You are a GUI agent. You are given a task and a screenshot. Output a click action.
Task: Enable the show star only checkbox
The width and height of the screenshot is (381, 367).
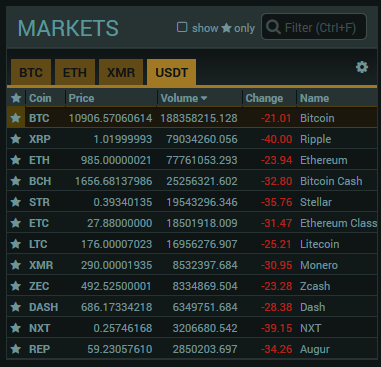[x=182, y=27]
